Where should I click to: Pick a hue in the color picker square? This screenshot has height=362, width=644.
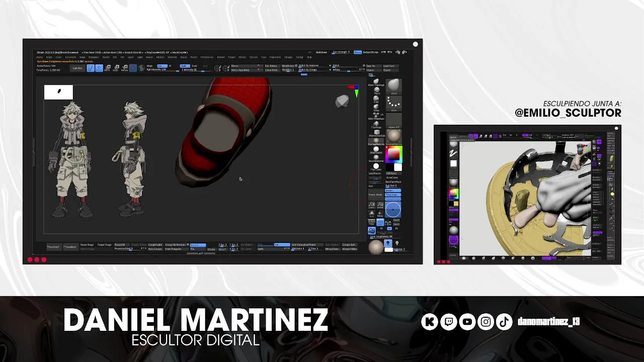394,154
